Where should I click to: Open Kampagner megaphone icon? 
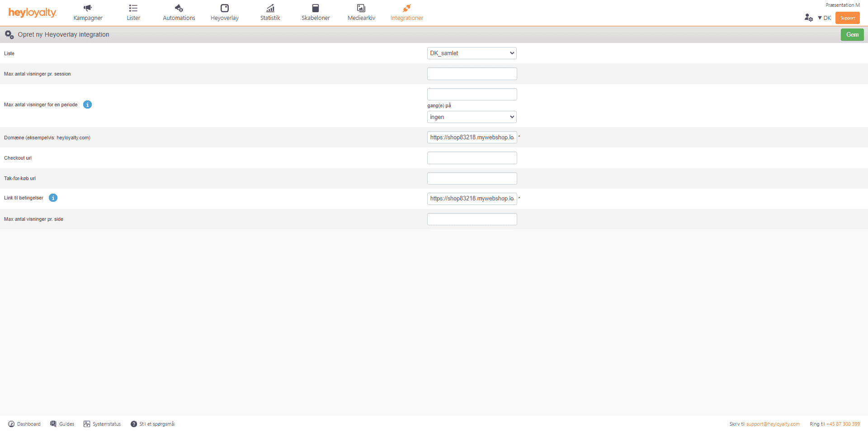coord(88,8)
